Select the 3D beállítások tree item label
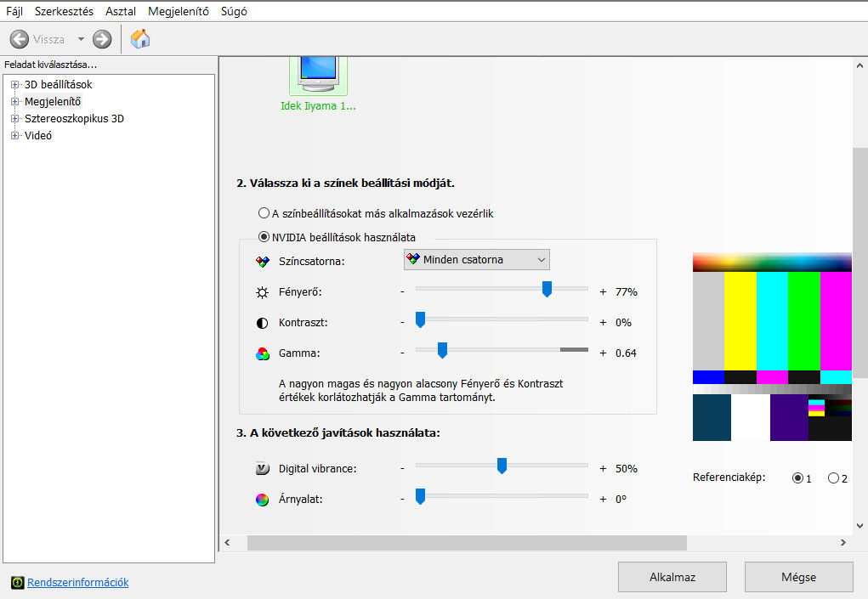This screenshot has width=868, height=599. tap(58, 85)
